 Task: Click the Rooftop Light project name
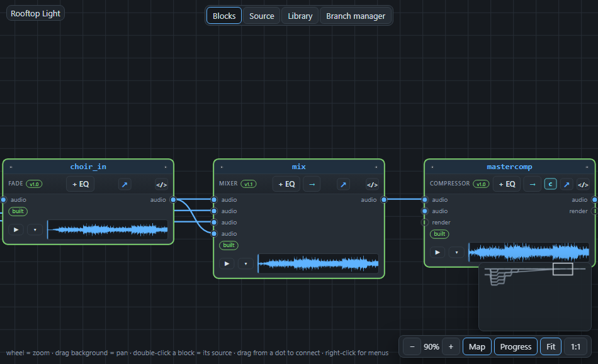click(x=35, y=13)
